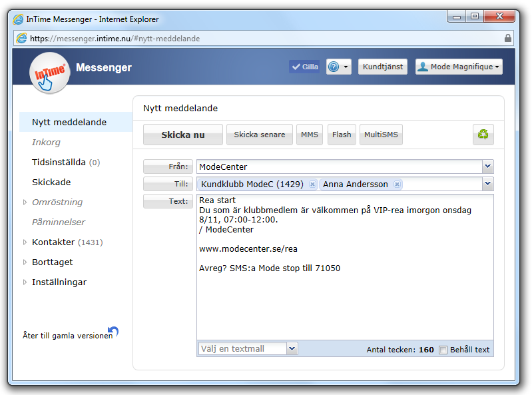Toggle the Behåll text checkbox
Screen dimensions: 532x395
[x=443, y=350]
